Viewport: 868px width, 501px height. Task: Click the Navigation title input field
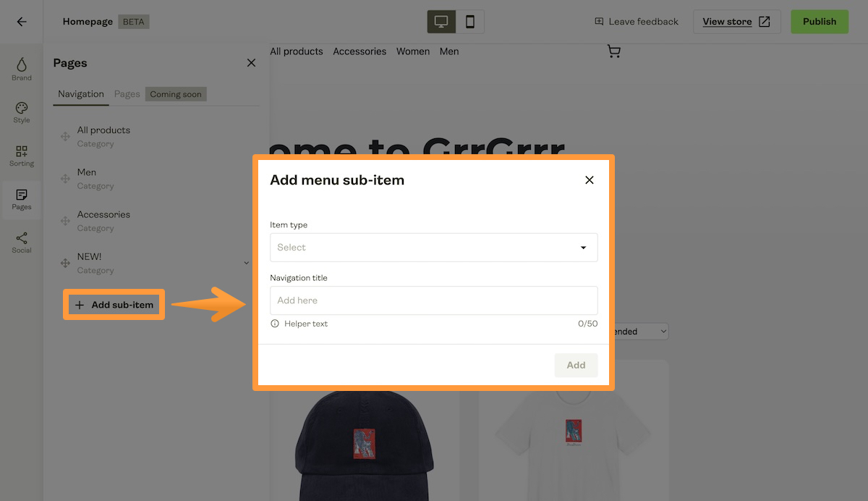click(x=434, y=300)
